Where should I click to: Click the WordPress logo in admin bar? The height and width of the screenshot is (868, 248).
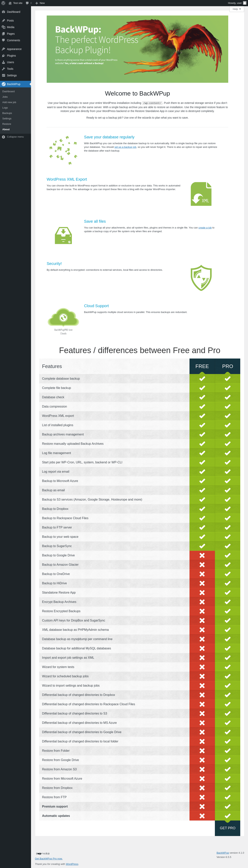tap(3, 3)
